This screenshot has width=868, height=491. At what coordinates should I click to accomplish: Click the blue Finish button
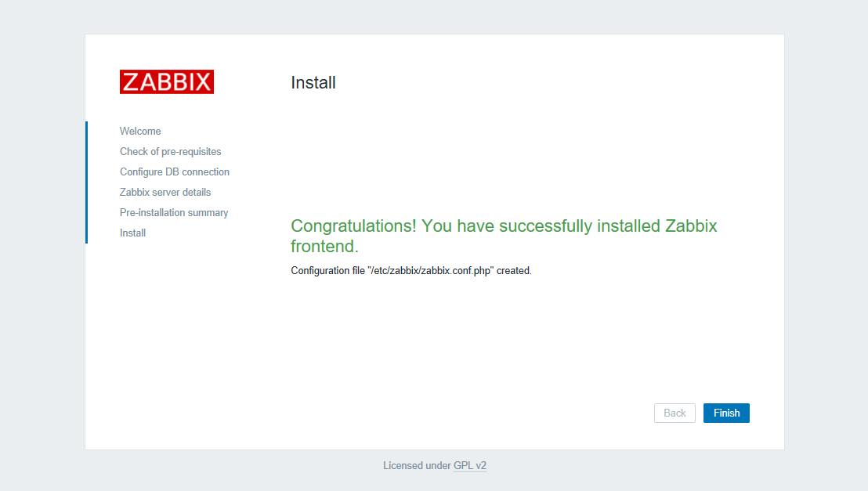pyautogui.click(x=726, y=413)
